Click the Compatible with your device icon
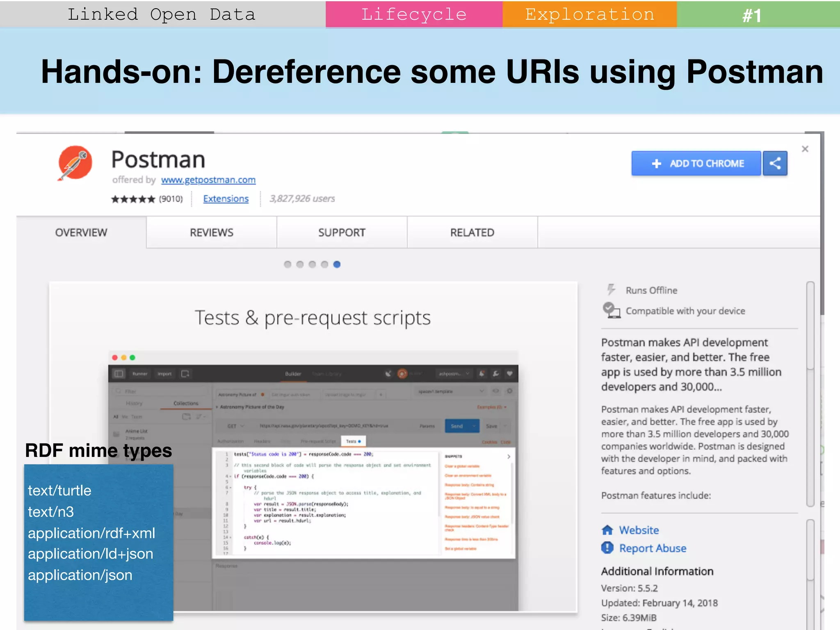The height and width of the screenshot is (630, 840). (x=611, y=310)
